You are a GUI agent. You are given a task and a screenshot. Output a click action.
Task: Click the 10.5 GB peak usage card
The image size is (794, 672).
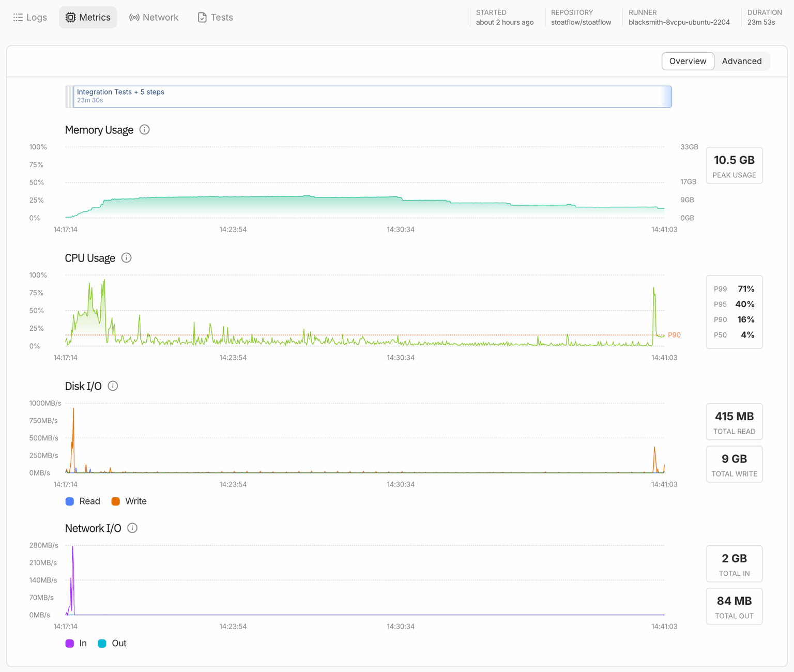(734, 165)
